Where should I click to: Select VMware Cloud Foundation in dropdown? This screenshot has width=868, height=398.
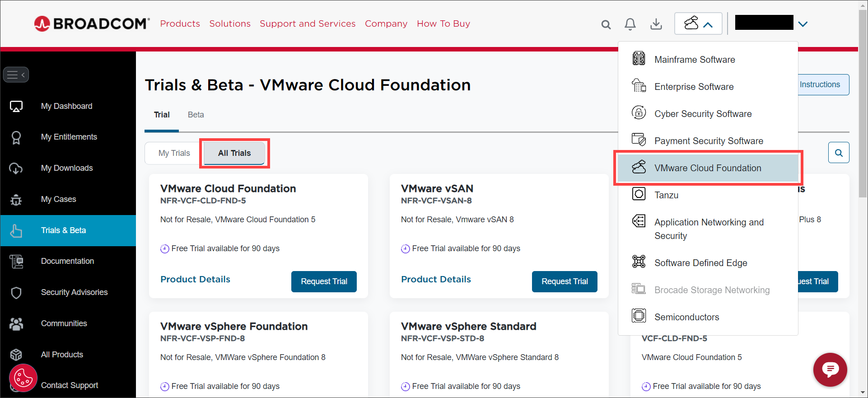point(708,168)
